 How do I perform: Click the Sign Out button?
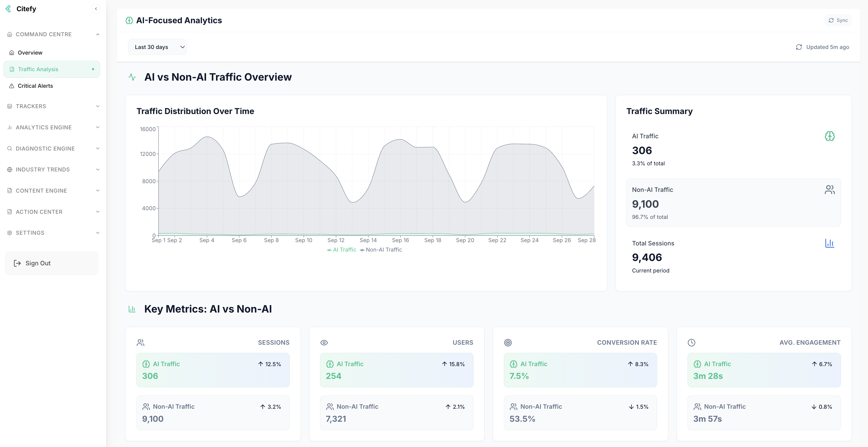(x=52, y=263)
